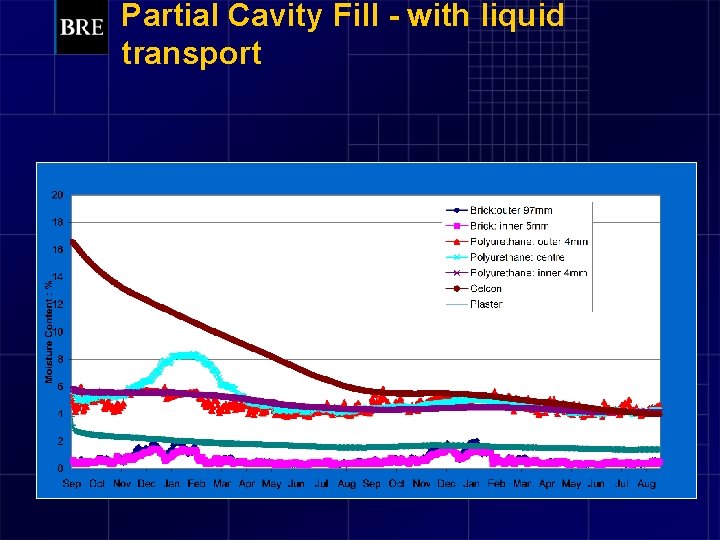Select Polyurethane outer 4mm legend entry
The width and height of the screenshot is (720, 540).
tap(517, 242)
